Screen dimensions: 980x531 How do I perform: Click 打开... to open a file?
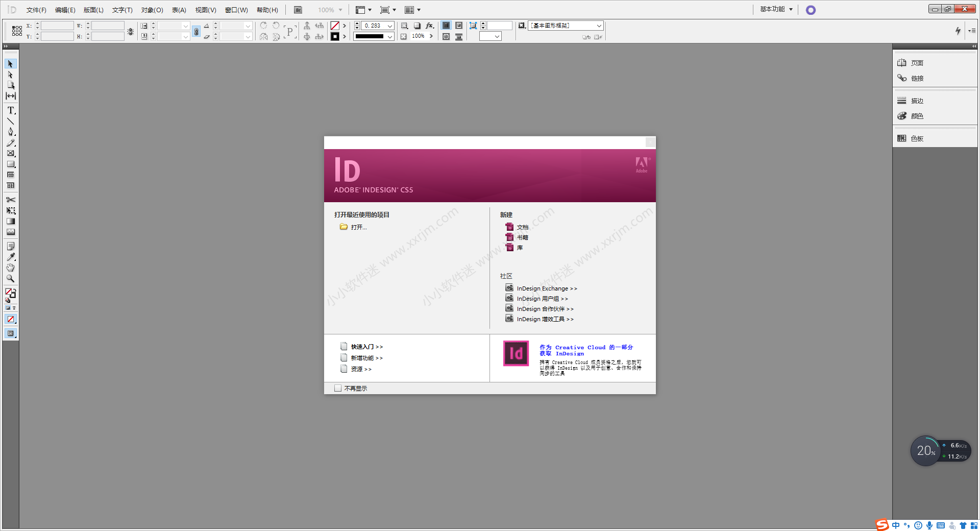(x=359, y=227)
